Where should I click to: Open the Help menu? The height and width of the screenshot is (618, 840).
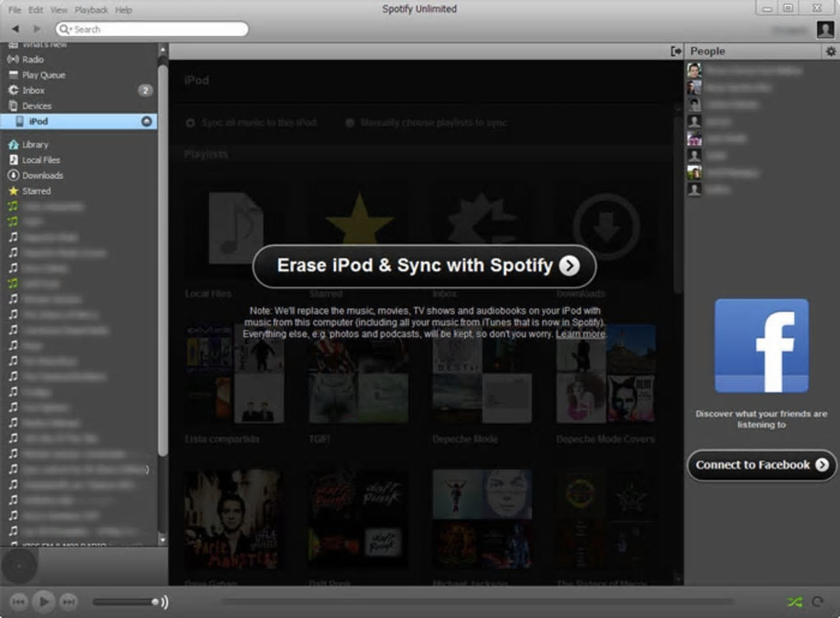point(124,10)
